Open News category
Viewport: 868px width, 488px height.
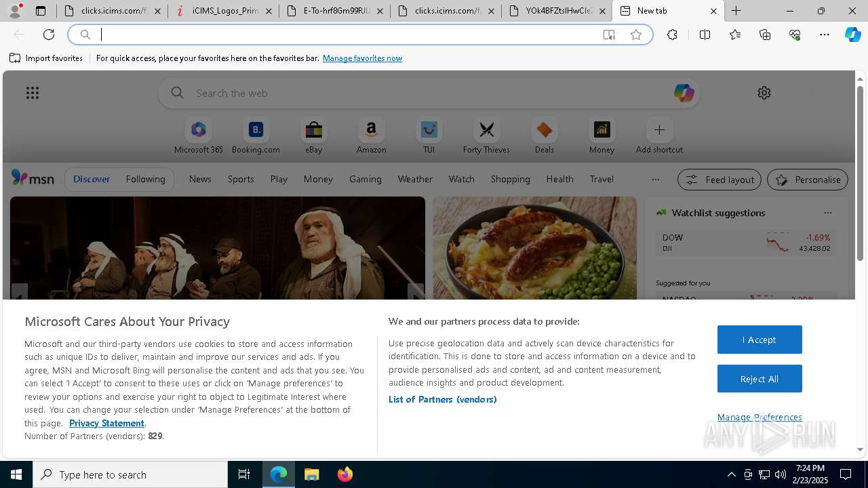pos(200,179)
